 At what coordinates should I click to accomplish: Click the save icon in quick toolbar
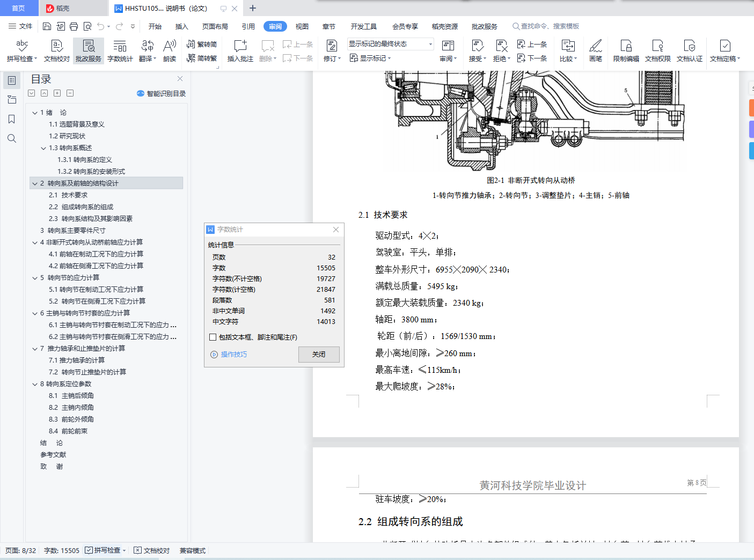47,26
